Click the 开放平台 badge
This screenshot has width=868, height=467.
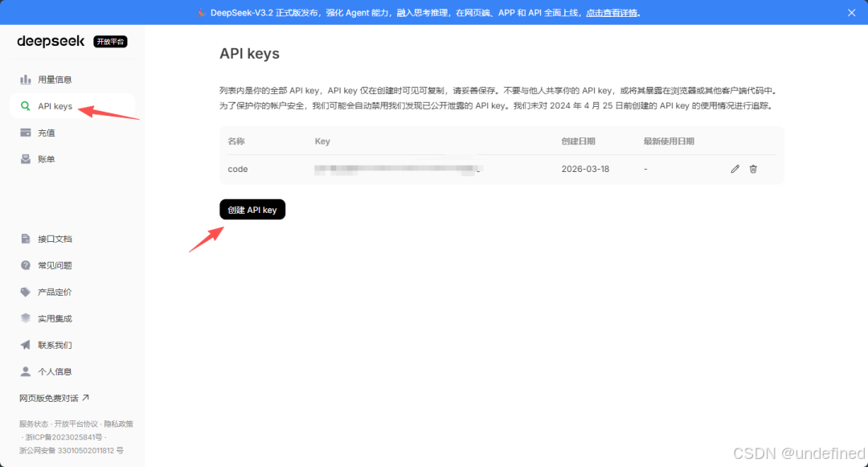(x=110, y=42)
